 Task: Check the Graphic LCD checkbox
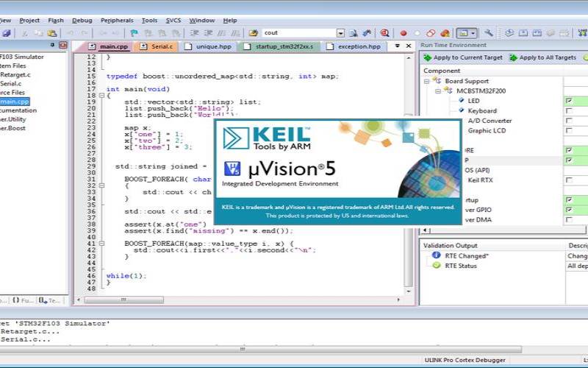click(x=569, y=130)
